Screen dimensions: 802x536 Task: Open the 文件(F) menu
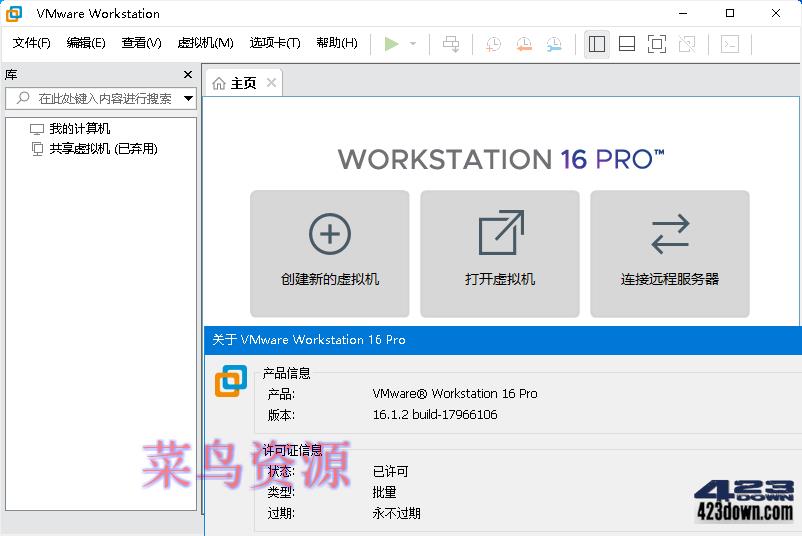(x=32, y=43)
